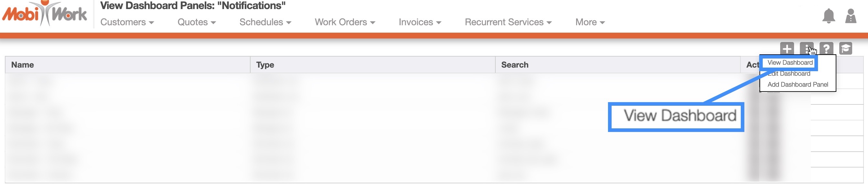Viewport: 868px width, 194px height.
Task: Click the plus add button icon
Action: 787,48
